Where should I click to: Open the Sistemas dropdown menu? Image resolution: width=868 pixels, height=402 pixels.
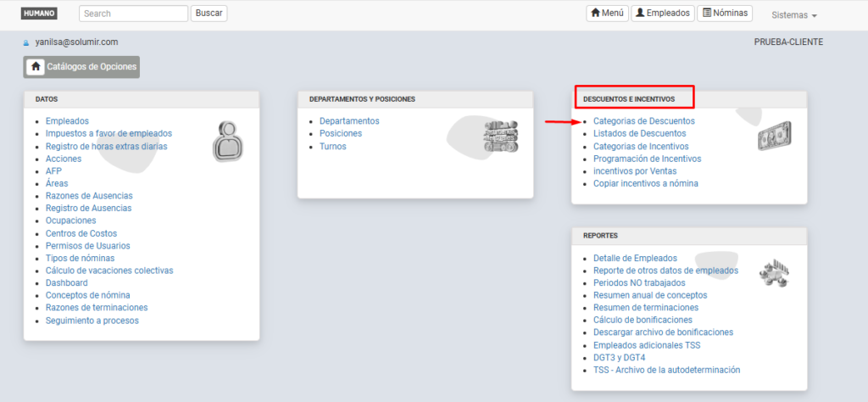click(x=793, y=15)
